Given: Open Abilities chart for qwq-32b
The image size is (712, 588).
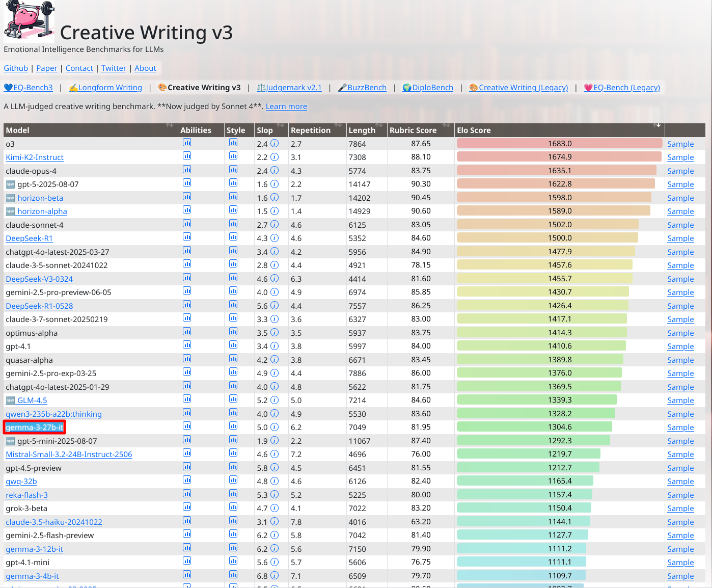Looking at the screenshot, I should [x=187, y=480].
